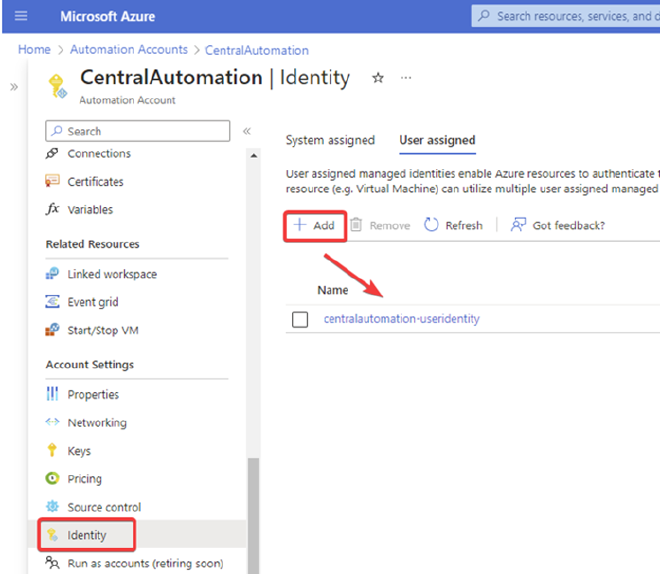Open Properties under Account Settings

(93, 395)
